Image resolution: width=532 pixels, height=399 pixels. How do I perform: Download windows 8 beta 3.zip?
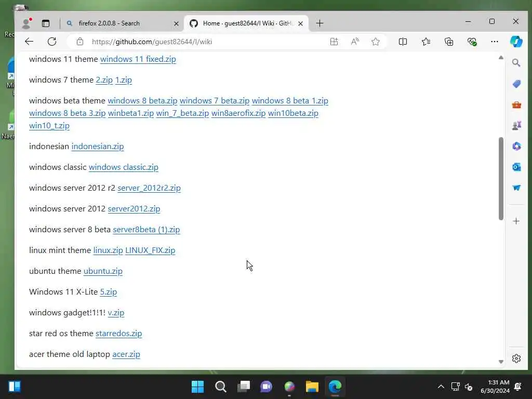tap(68, 113)
